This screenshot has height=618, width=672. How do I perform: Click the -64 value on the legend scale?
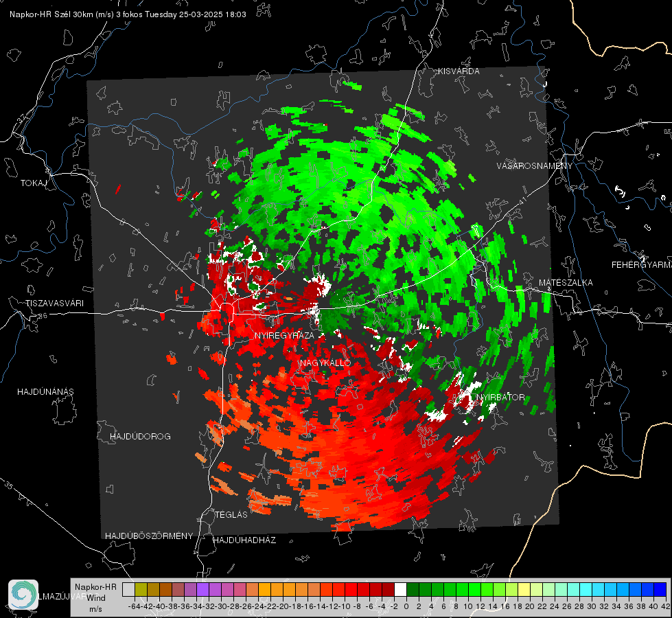[x=134, y=606]
